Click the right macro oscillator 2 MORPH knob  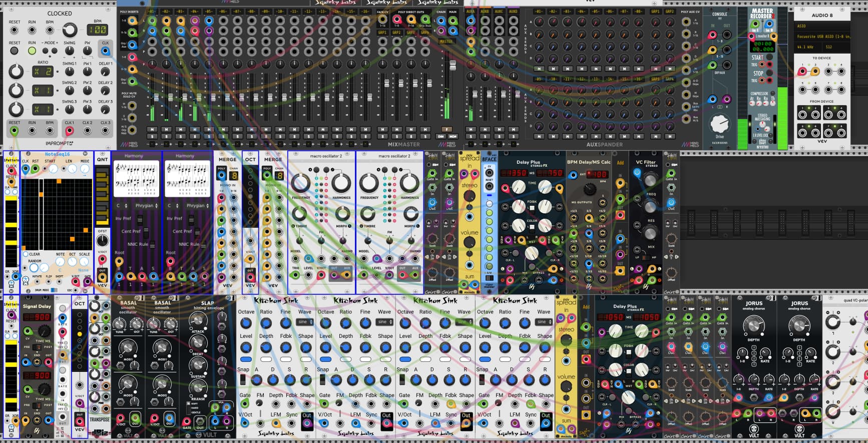(x=410, y=214)
